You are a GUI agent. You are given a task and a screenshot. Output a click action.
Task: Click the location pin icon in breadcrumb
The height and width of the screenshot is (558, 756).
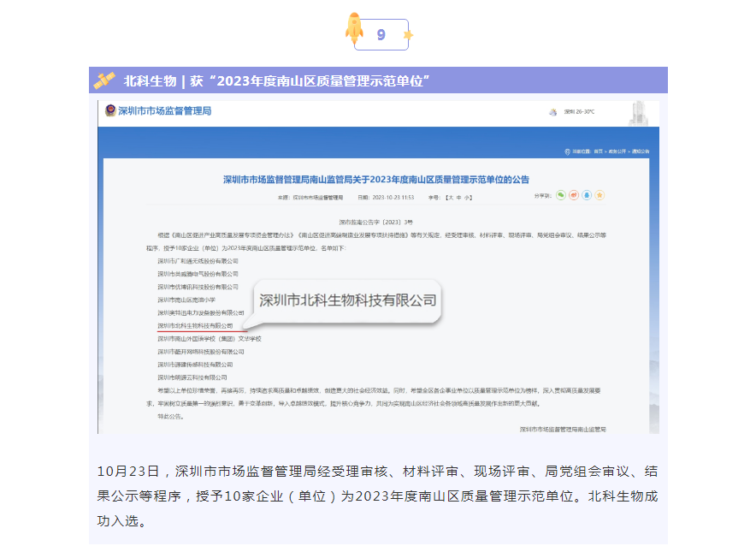coord(568,151)
